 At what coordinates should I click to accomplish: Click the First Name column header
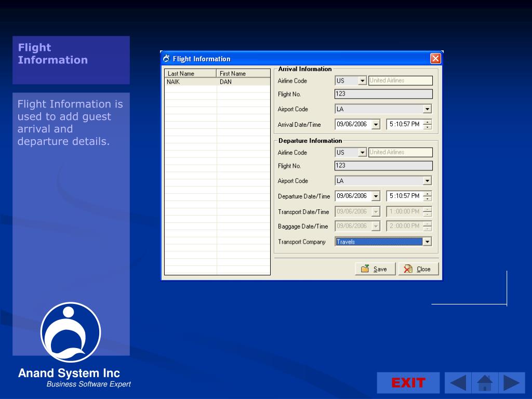click(243, 74)
